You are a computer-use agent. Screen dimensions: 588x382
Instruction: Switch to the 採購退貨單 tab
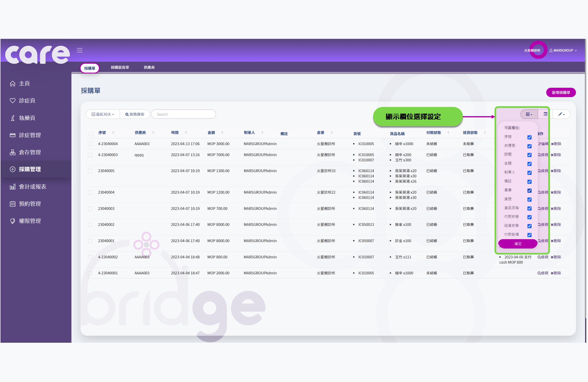point(120,67)
